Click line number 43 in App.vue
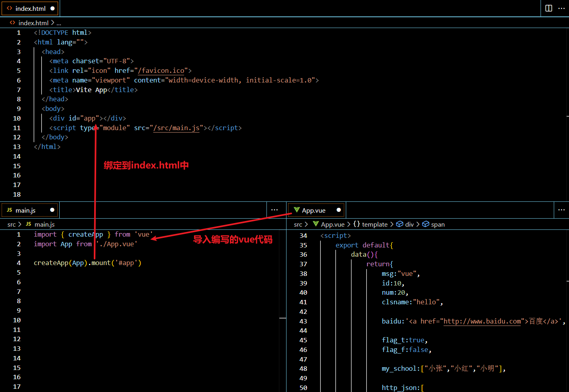Image resolution: width=569 pixels, height=392 pixels. click(x=303, y=321)
